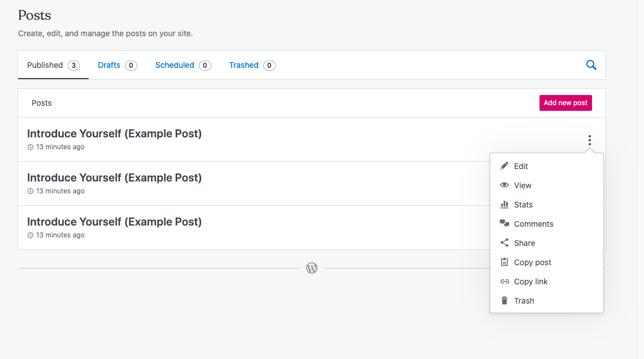Image resolution: width=644 pixels, height=359 pixels.
Task: Open the third Introduce Yourself post title
Action: pyautogui.click(x=114, y=222)
